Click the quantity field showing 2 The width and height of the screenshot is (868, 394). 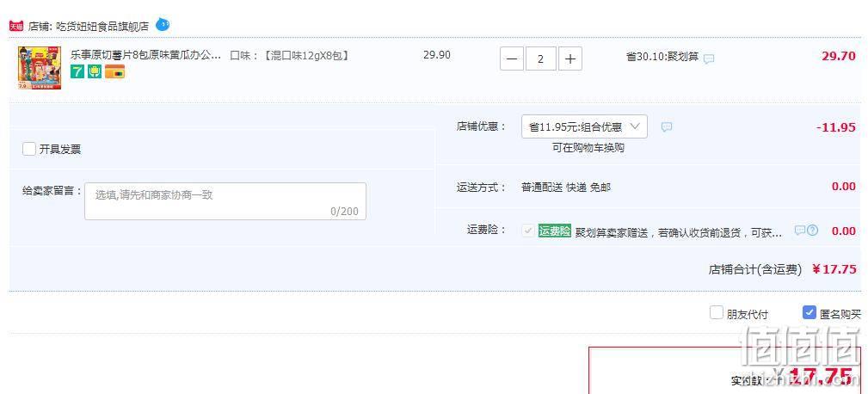click(541, 58)
